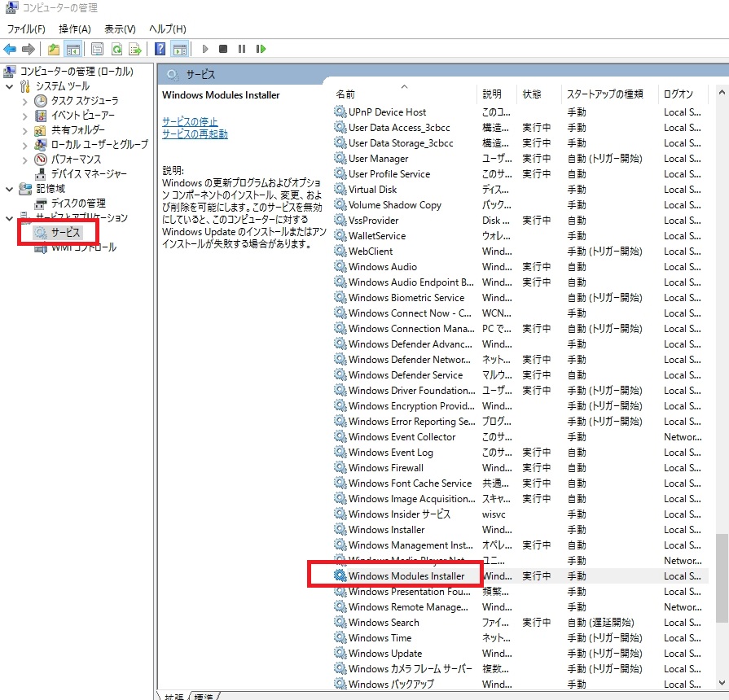Select the Windows Installer row
The width and height of the screenshot is (729, 700).
[520, 530]
